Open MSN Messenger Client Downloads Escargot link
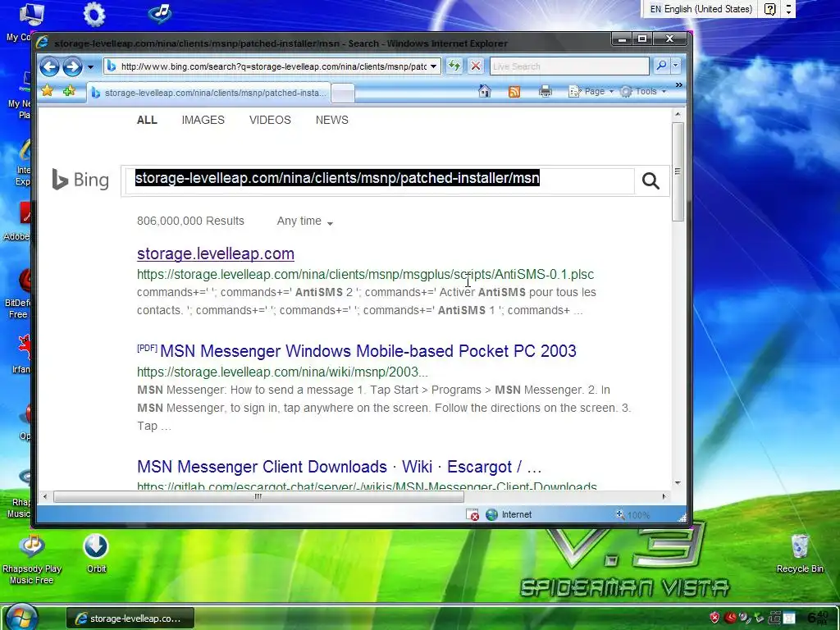840x630 pixels. click(x=339, y=467)
